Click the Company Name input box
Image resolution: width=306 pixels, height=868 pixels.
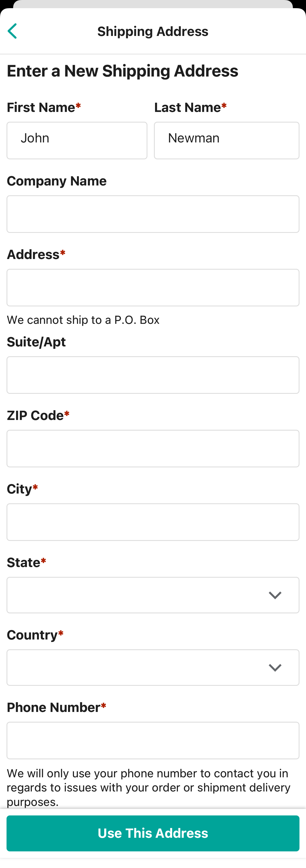[153, 214]
